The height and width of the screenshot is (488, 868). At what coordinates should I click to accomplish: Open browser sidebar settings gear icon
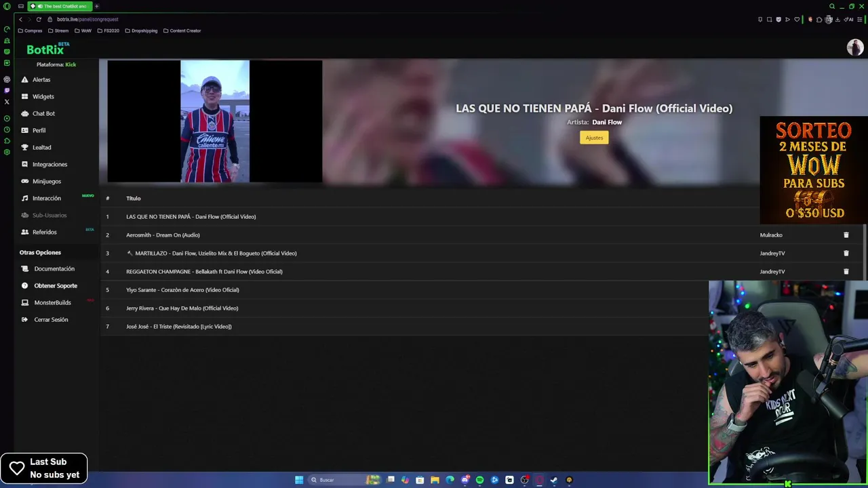click(7, 152)
